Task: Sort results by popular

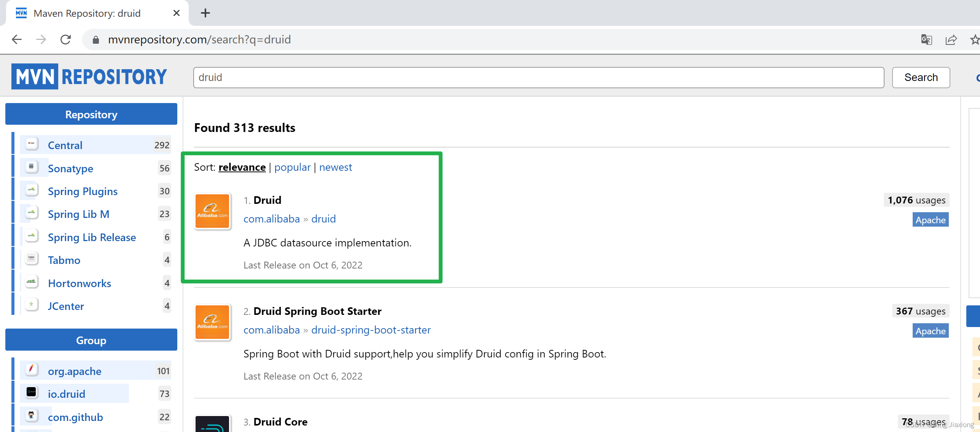Action: point(292,167)
